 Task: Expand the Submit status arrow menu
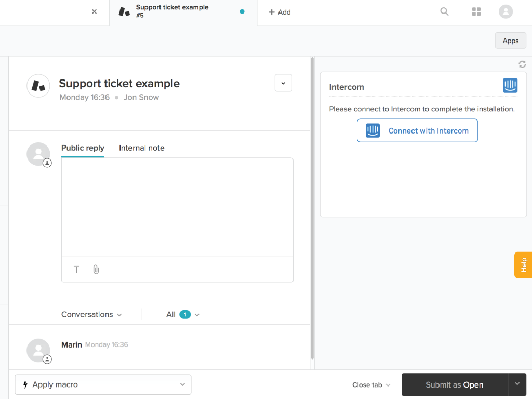[517, 384]
